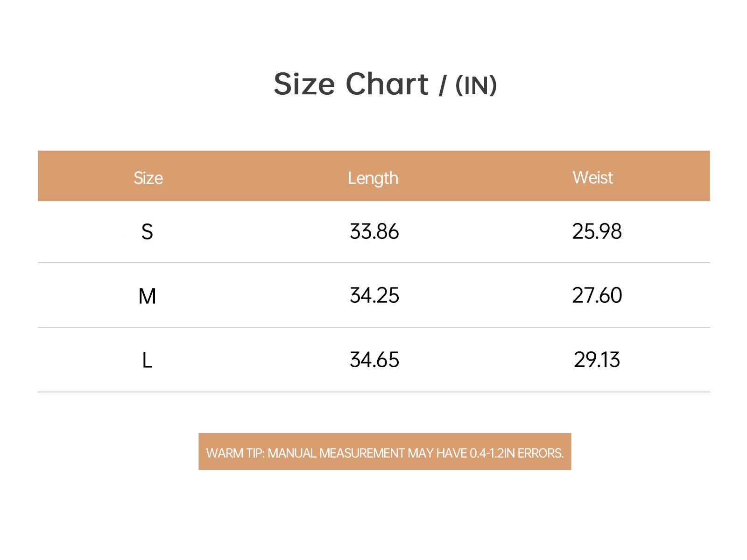
Task: Click the 34.25 length value
Action: point(374,295)
